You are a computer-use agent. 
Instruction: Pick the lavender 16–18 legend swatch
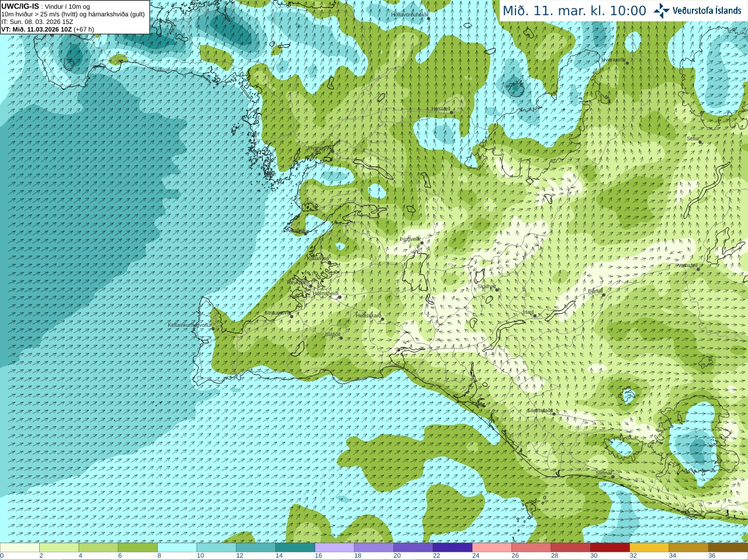(x=334, y=548)
